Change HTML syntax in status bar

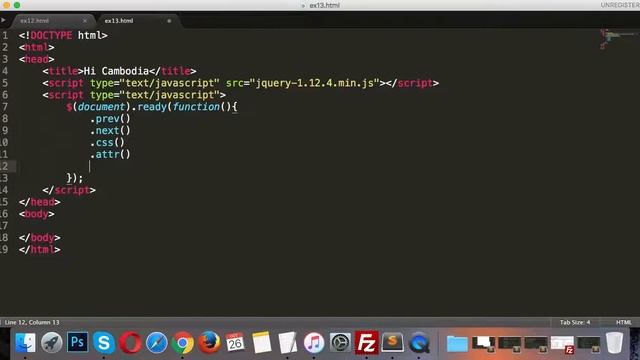(x=623, y=322)
